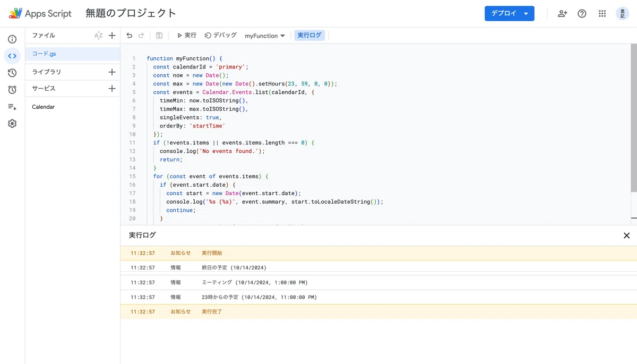Open Executions list icon in sidebar
The image size is (637, 364).
point(12,107)
